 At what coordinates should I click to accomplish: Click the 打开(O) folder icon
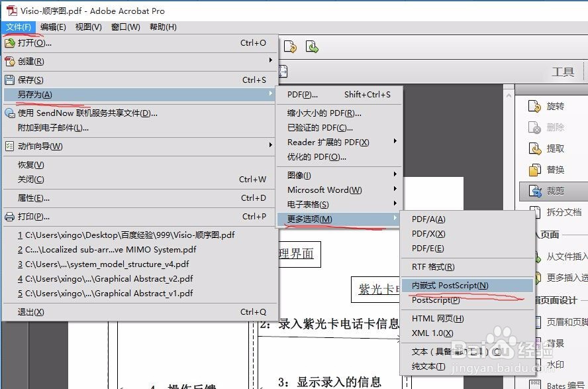click(x=9, y=43)
